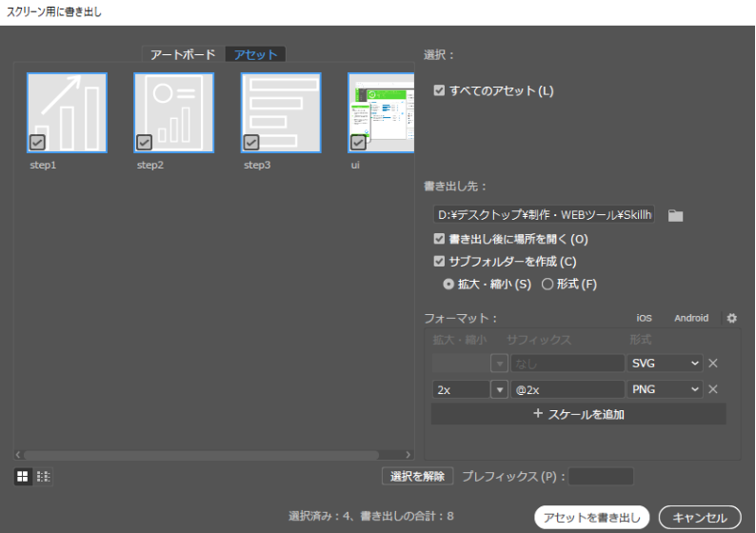Click the step1 asset thumbnail

pos(67,112)
